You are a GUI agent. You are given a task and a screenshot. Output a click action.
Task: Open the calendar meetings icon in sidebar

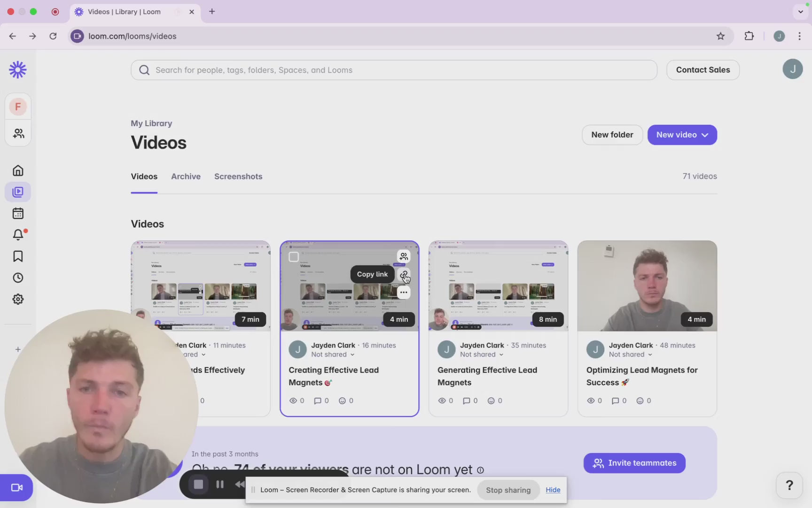point(18,214)
